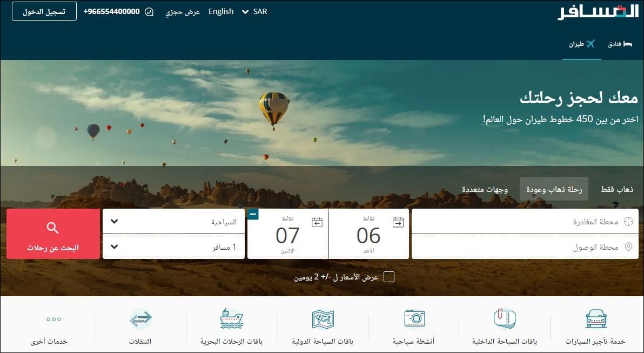Open the SAR currency dropdown

click(254, 11)
